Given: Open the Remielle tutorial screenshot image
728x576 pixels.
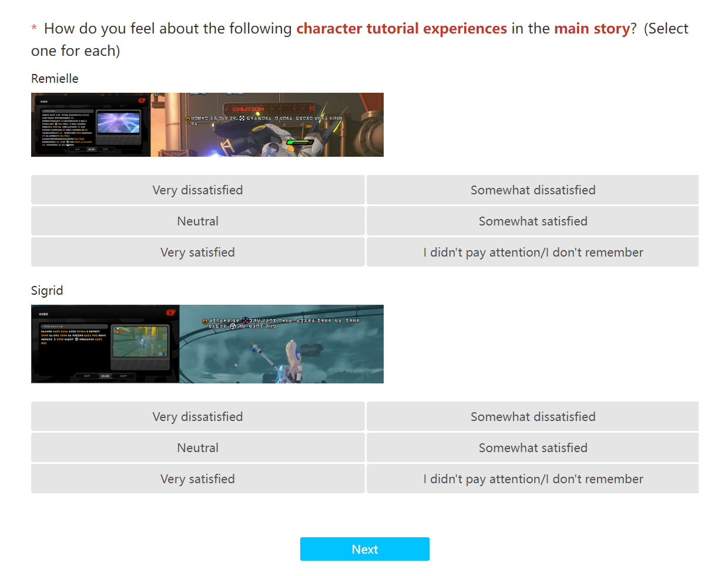Looking at the screenshot, I should tap(207, 124).
